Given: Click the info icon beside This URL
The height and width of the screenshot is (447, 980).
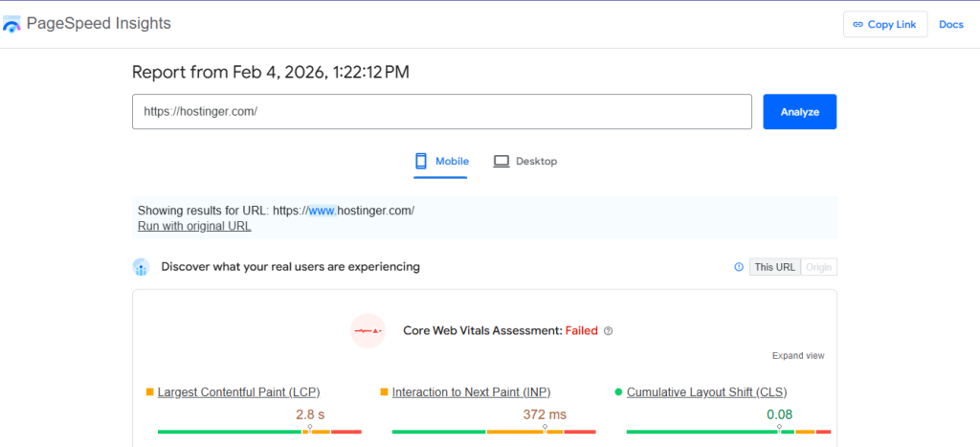Looking at the screenshot, I should 739,267.
